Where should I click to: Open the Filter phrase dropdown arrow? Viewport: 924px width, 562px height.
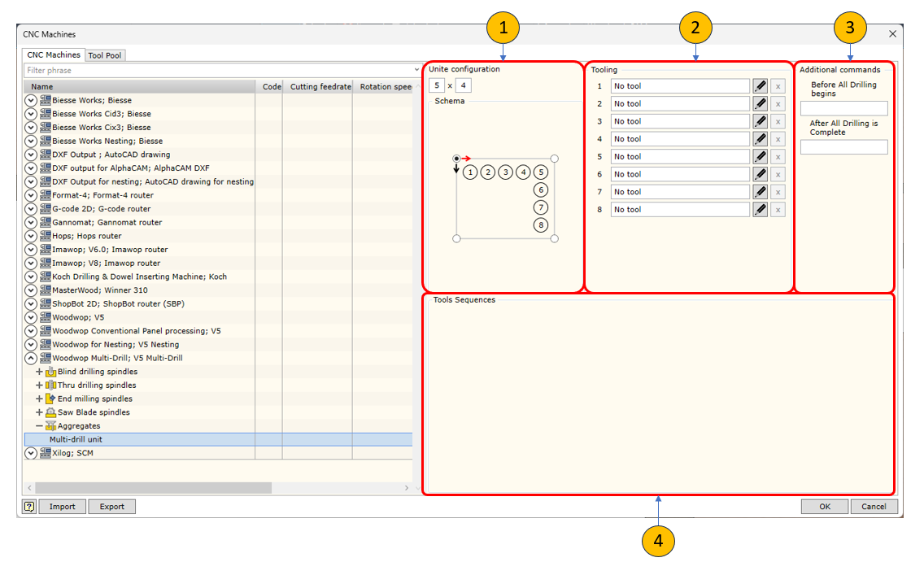417,70
